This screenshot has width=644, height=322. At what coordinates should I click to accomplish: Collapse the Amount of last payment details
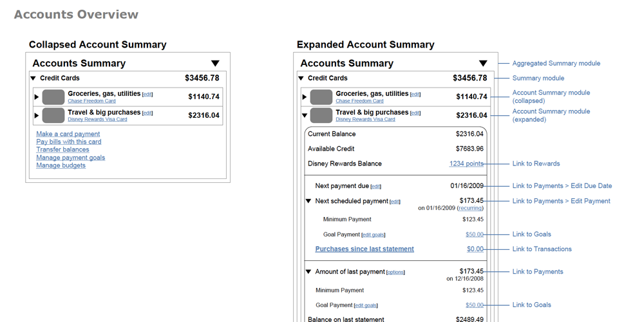click(308, 272)
